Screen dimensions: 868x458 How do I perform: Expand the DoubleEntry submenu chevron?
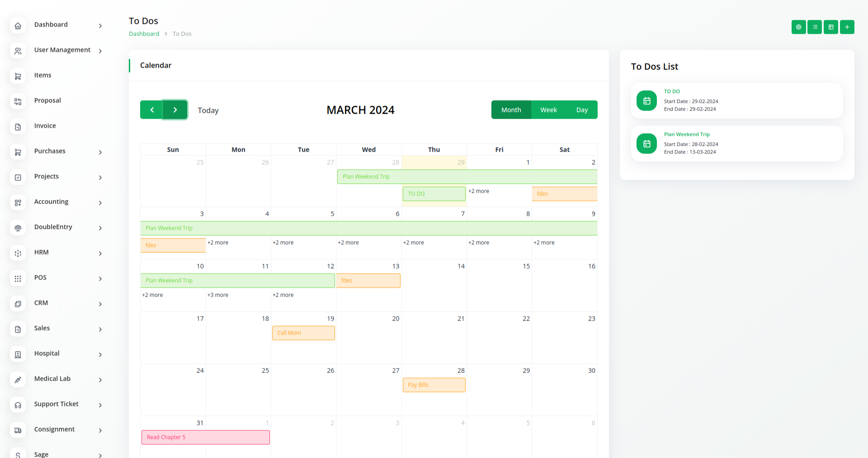tap(100, 228)
